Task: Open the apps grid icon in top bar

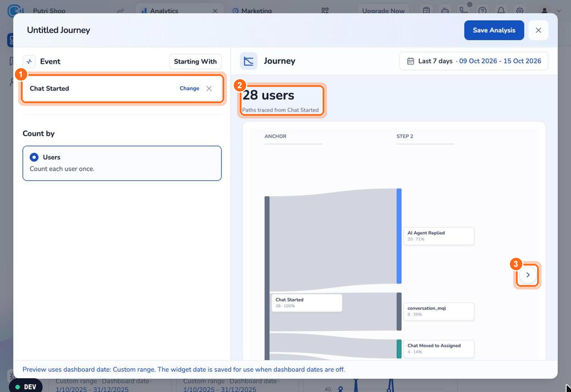Action: coord(325,11)
